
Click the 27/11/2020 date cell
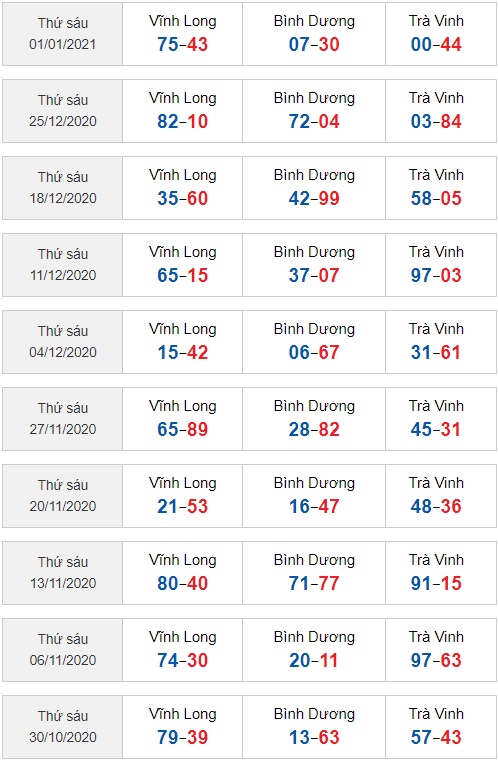tap(63, 419)
